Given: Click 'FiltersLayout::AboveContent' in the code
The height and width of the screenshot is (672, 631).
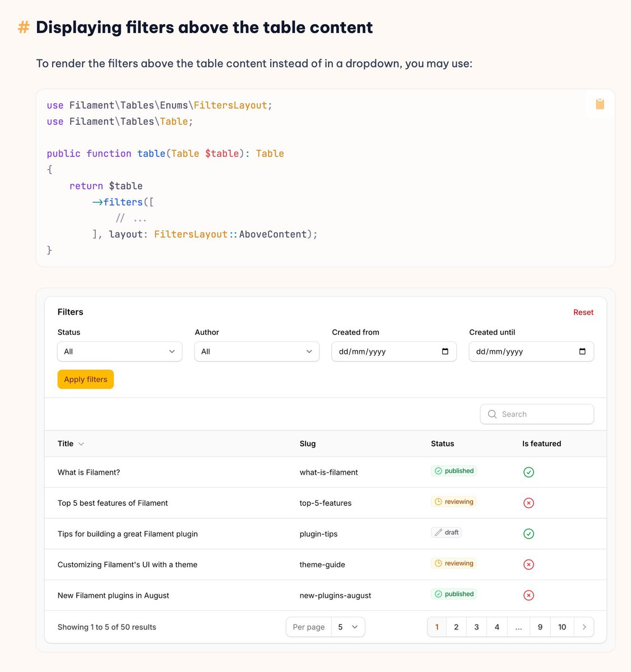Looking at the screenshot, I should (x=230, y=234).
